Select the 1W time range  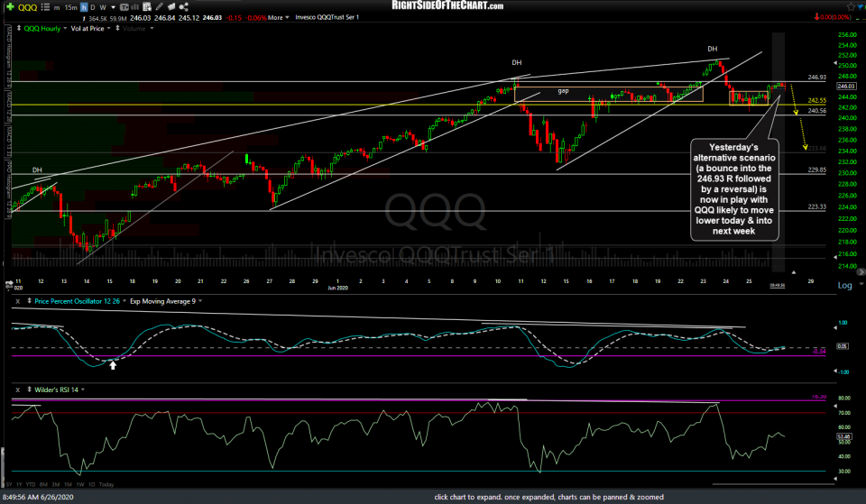(80, 485)
